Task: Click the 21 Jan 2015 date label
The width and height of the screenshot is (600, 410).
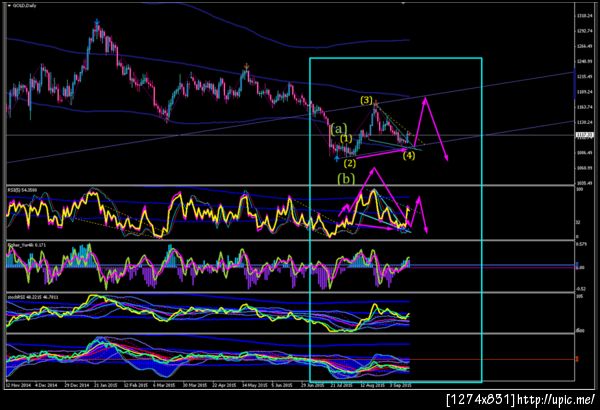Action: point(105,385)
